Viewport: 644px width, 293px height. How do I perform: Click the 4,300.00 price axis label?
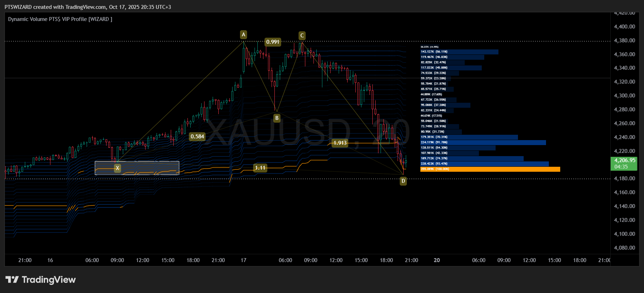pos(624,96)
